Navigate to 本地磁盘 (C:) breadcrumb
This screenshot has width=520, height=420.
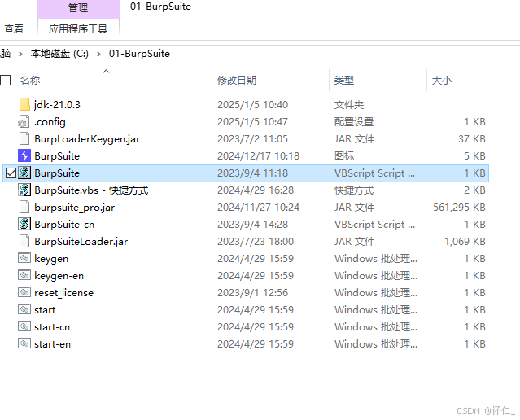click(x=59, y=54)
